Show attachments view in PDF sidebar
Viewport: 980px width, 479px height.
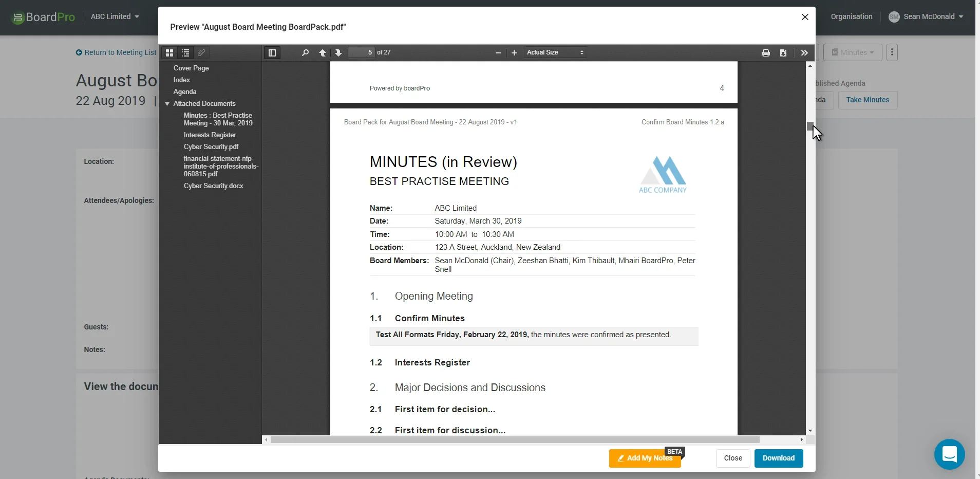pyautogui.click(x=202, y=53)
